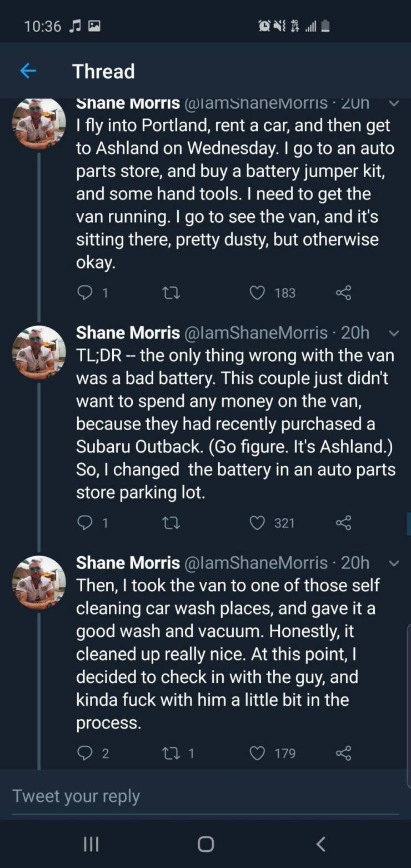
Task: Open dropdown chevron on the car wash tweet
Action: (x=394, y=563)
